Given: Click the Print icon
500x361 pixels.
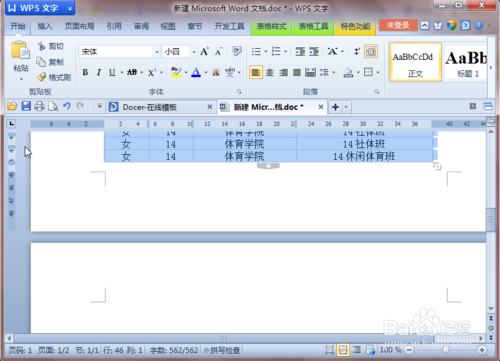Looking at the screenshot, I should pos(39,106).
